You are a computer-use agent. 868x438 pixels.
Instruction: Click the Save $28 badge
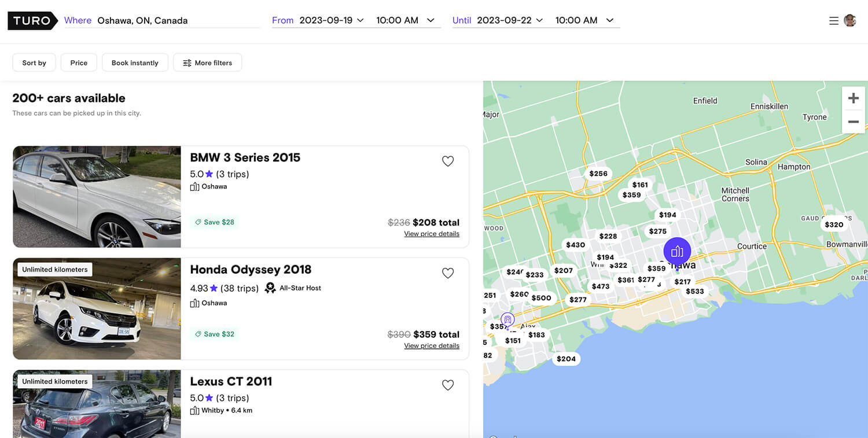click(x=214, y=222)
